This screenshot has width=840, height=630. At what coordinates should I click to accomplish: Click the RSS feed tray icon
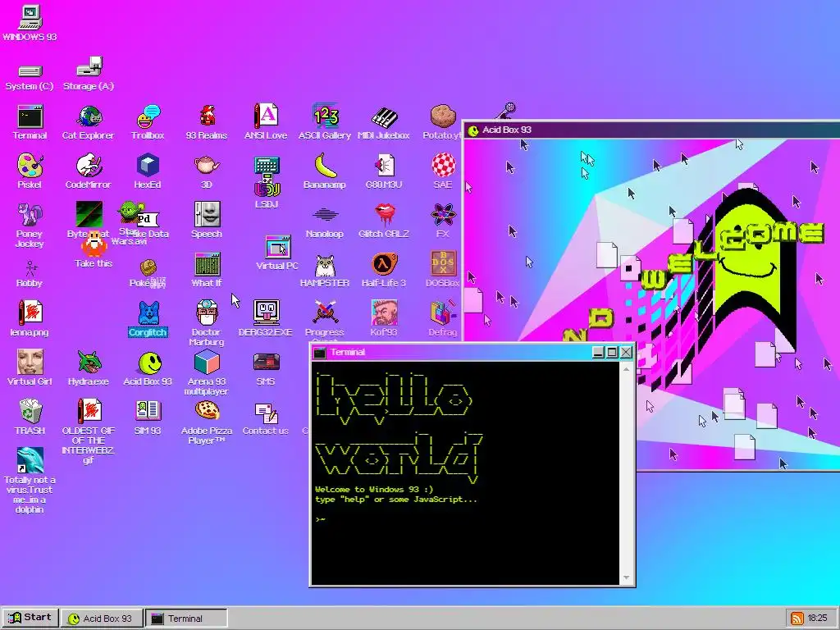click(797, 619)
